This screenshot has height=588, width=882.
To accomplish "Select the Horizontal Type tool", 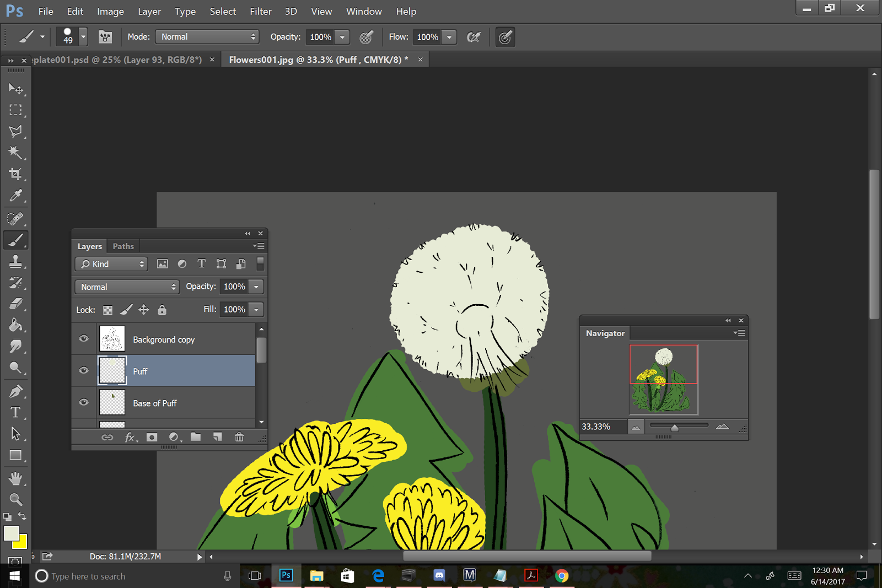I will pos(15,412).
